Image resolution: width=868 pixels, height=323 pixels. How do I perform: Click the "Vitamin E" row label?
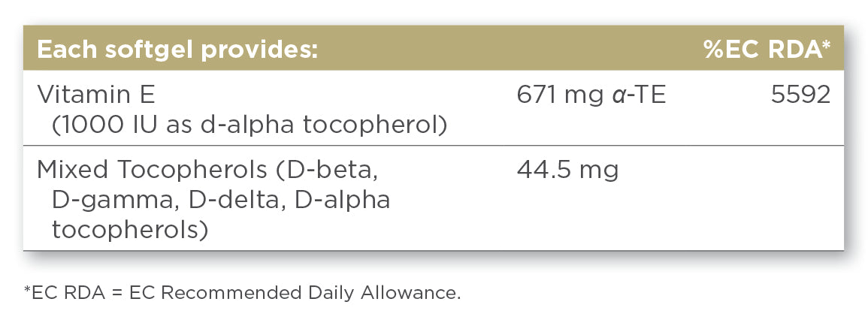coord(95,96)
